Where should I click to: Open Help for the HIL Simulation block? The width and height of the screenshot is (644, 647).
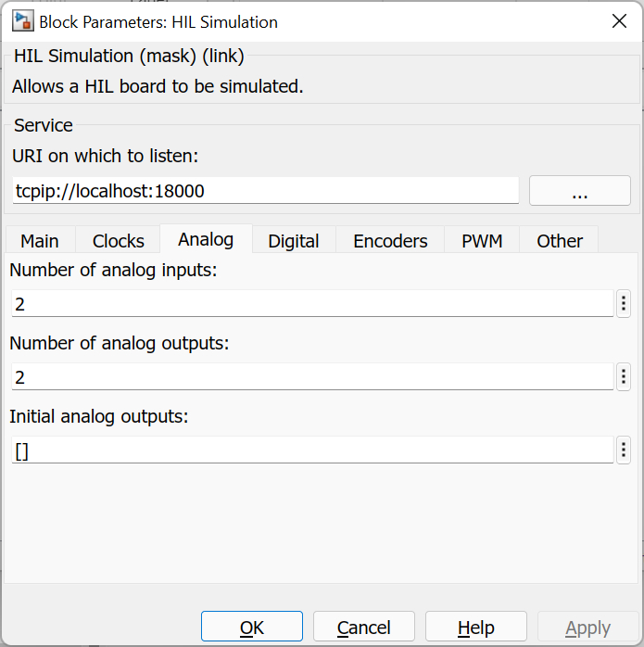pyautogui.click(x=476, y=628)
